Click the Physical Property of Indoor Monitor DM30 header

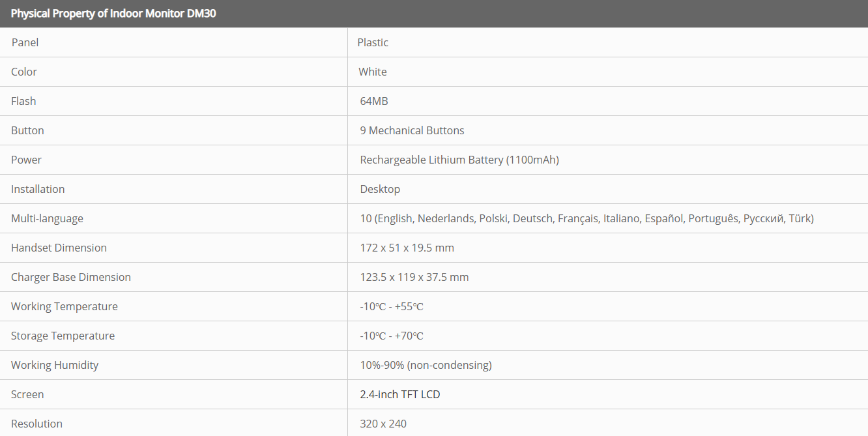(x=113, y=14)
